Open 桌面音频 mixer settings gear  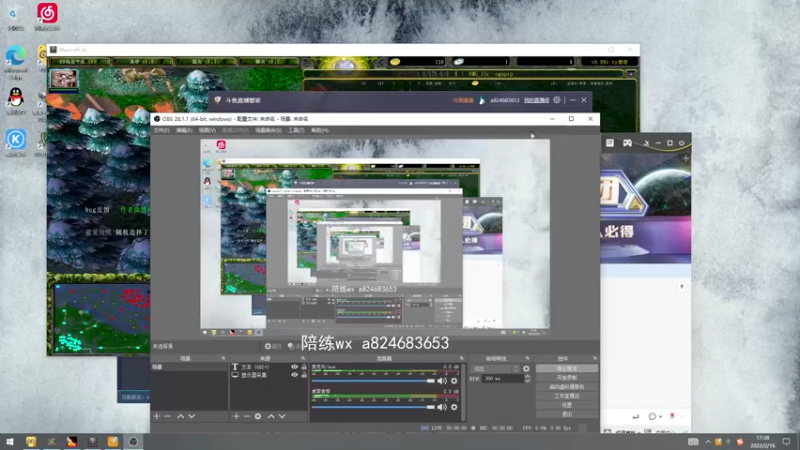pos(454,407)
